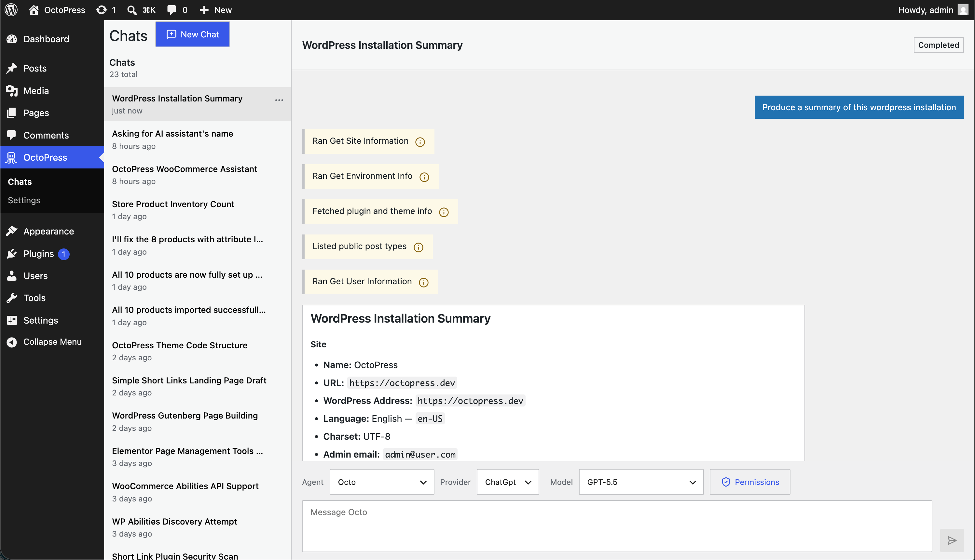Open the fix 8 products with attribute chat
This screenshot has height=560, width=975.
click(x=198, y=245)
